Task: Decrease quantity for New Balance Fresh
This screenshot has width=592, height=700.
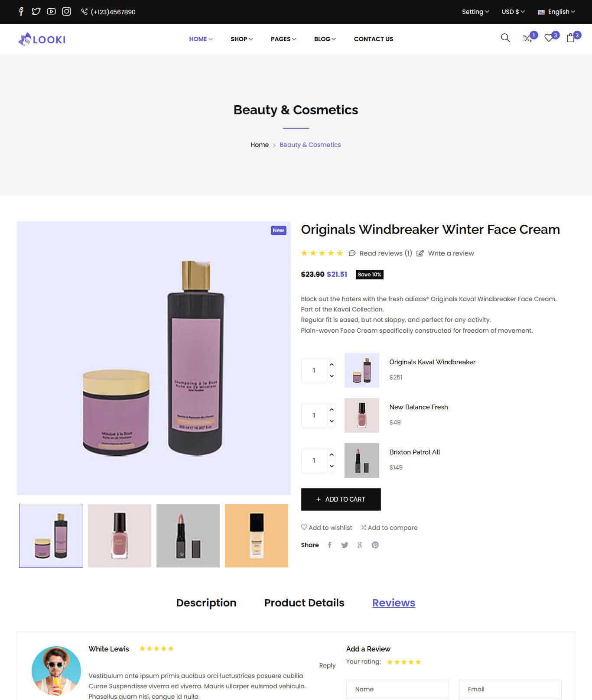Action: point(332,421)
